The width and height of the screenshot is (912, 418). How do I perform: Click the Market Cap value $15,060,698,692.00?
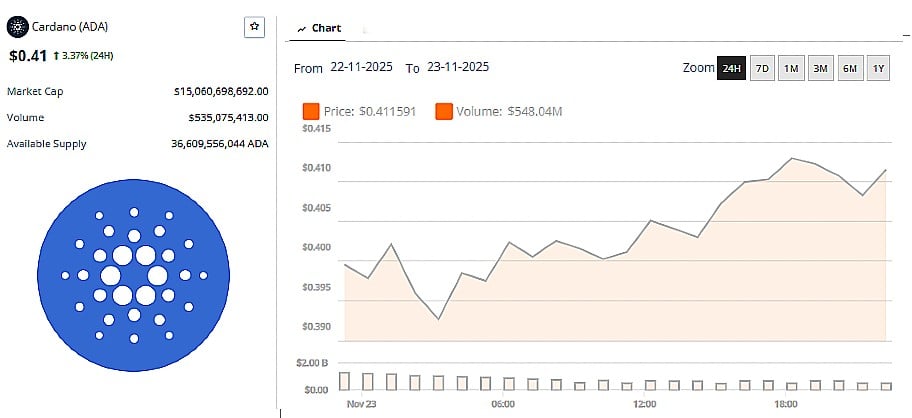pos(221,91)
